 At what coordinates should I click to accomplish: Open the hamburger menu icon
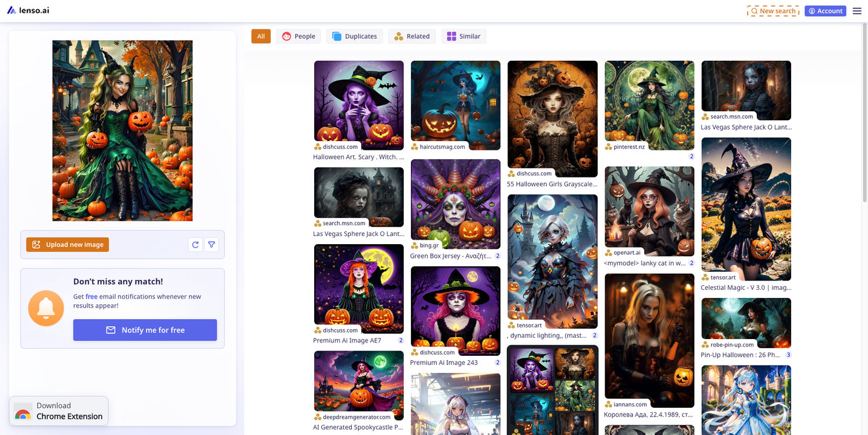click(x=857, y=11)
